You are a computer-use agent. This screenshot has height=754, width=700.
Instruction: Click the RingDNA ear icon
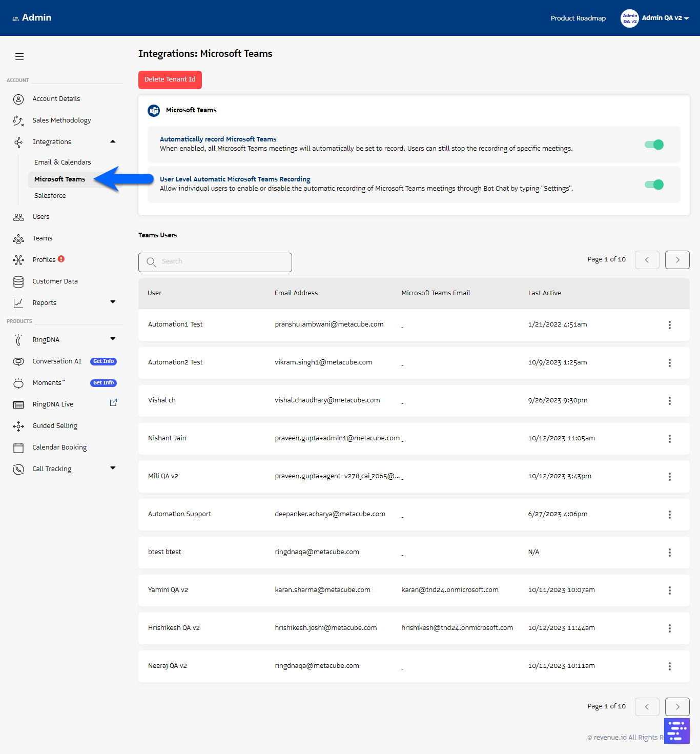18,340
